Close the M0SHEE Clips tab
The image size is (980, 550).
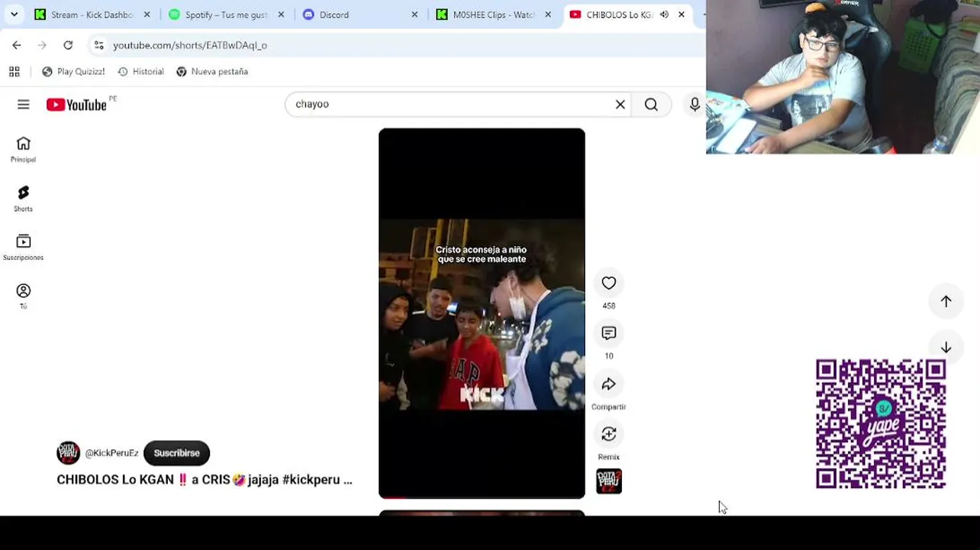[x=548, y=15]
